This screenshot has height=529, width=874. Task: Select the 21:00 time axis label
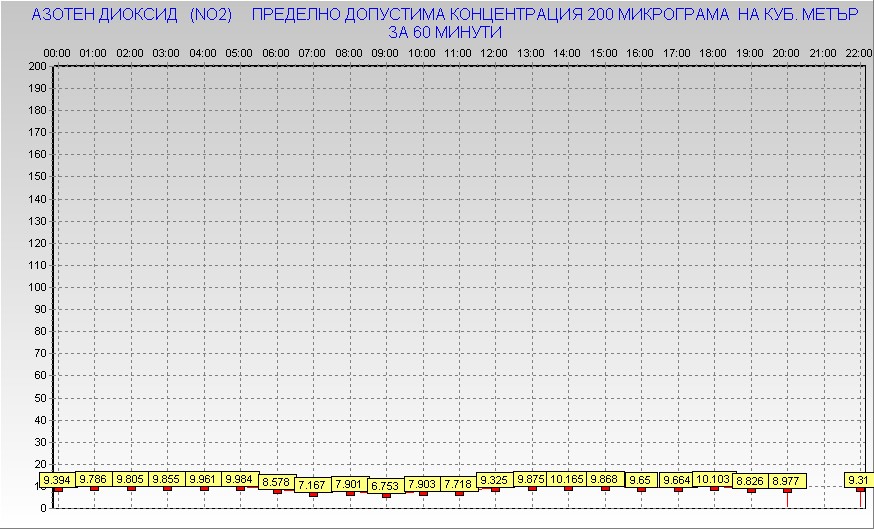(x=823, y=52)
